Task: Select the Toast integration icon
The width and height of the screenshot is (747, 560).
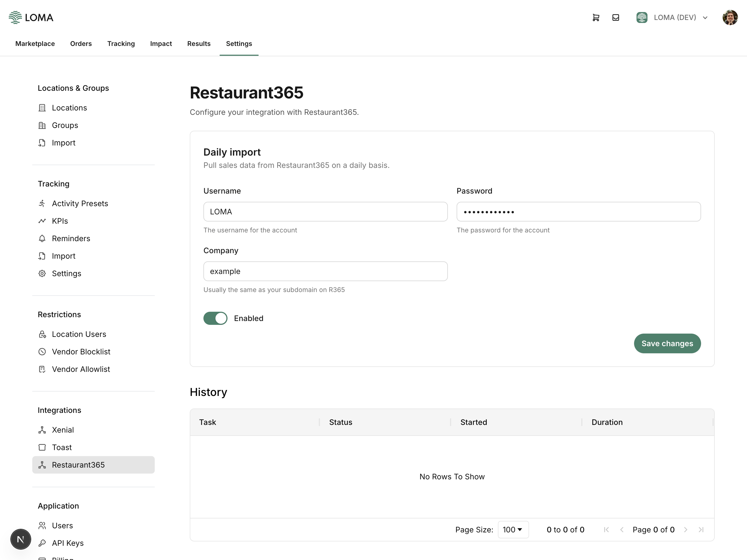Action: (42, 447)
